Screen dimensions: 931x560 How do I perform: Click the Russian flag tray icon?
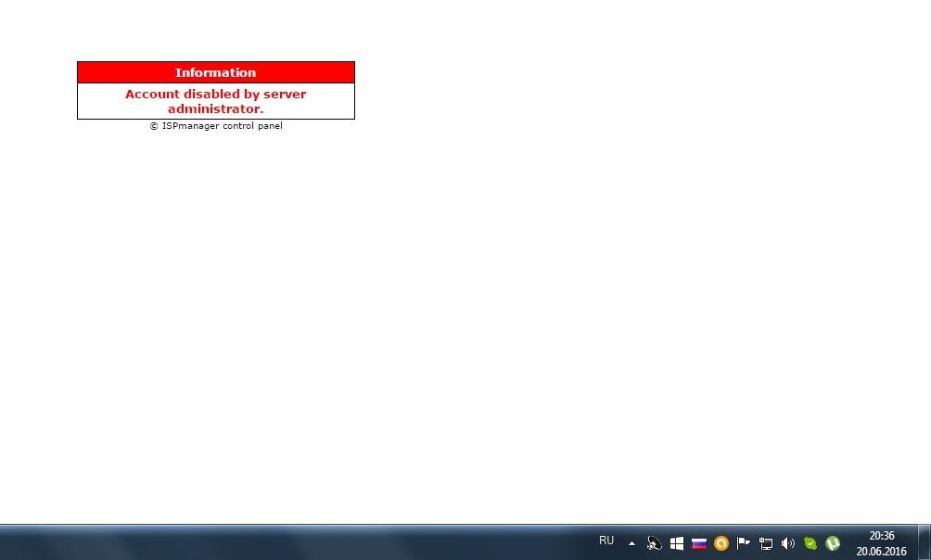tap(699, 543)
